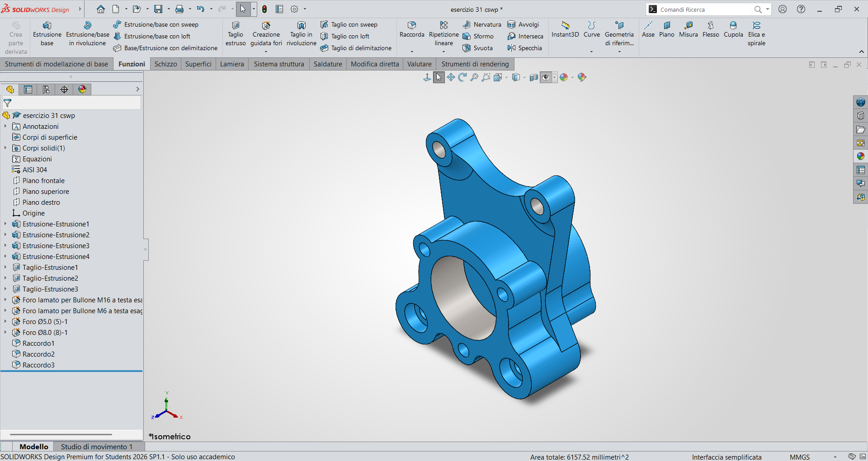The height and width of the screenshot is (461, 868).
Task: Expand the manager panel tabs arrow
Action: click(137, 89)
